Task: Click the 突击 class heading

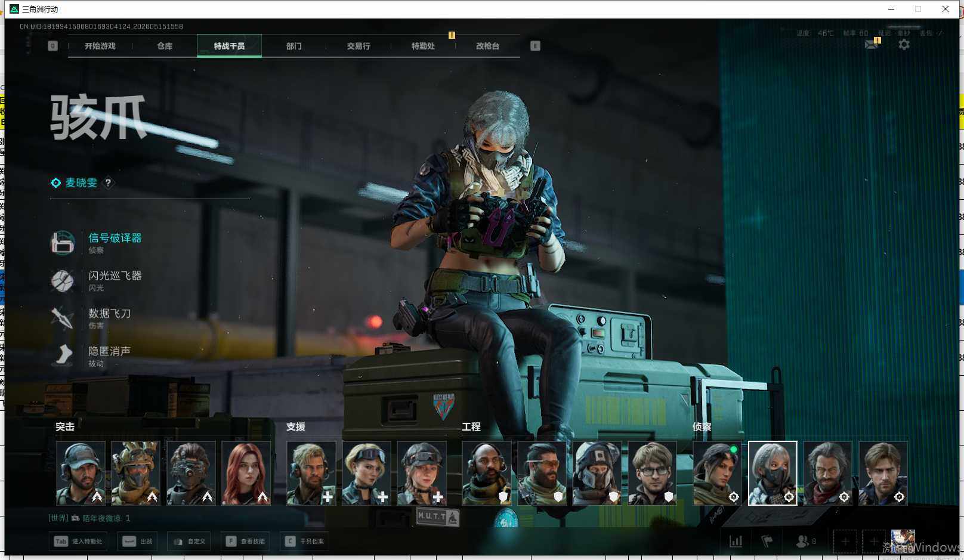Action: [x=65, y=427]
